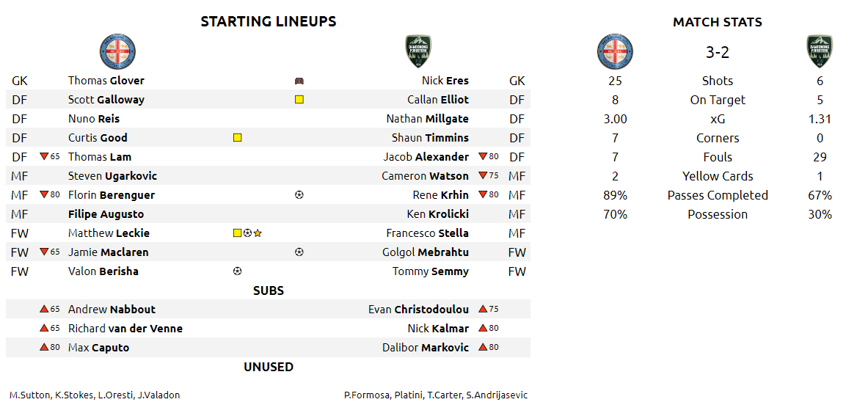Click Dalibor Markovic's substituted-on arrow
This screenshot has width=868, height=413.
tap(483, 347)
